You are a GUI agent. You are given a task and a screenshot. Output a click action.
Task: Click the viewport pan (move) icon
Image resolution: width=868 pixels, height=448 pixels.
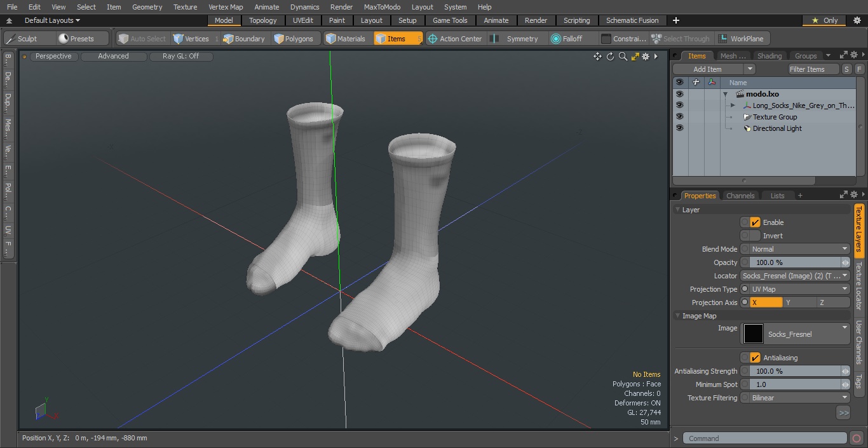[x=597, y=57]
